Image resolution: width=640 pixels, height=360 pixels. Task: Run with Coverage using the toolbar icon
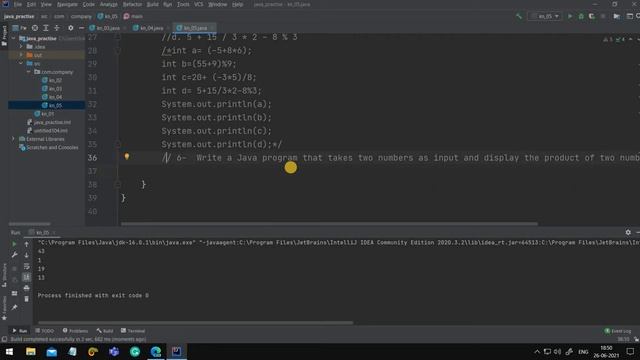tap(592, 16)
